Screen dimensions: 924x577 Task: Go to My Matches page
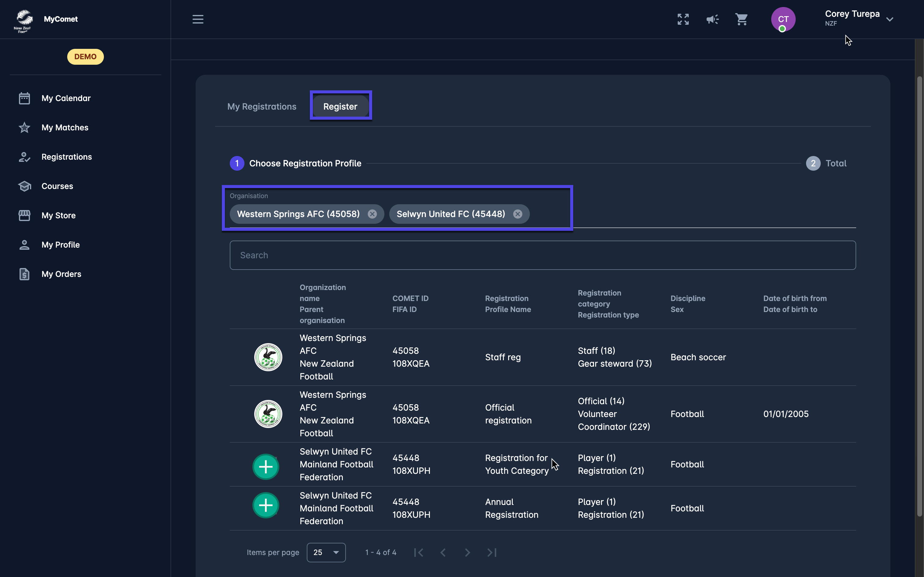[64, 128]
